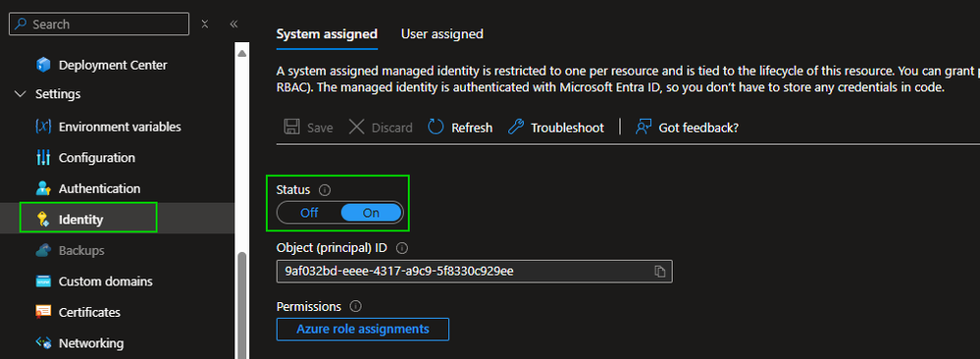Click the Refresh toolbar icon
Screen dimensions: 980x359
click(436, 128)
